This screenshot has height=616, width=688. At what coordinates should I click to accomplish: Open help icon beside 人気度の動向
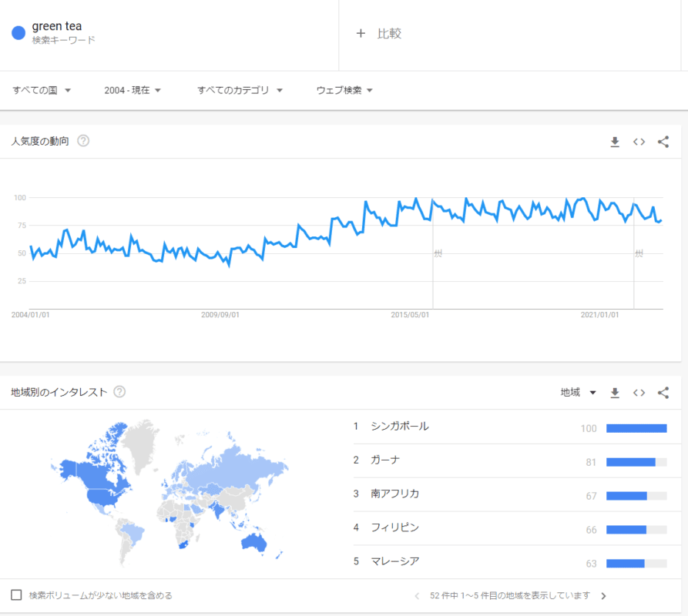coord(83,141)
